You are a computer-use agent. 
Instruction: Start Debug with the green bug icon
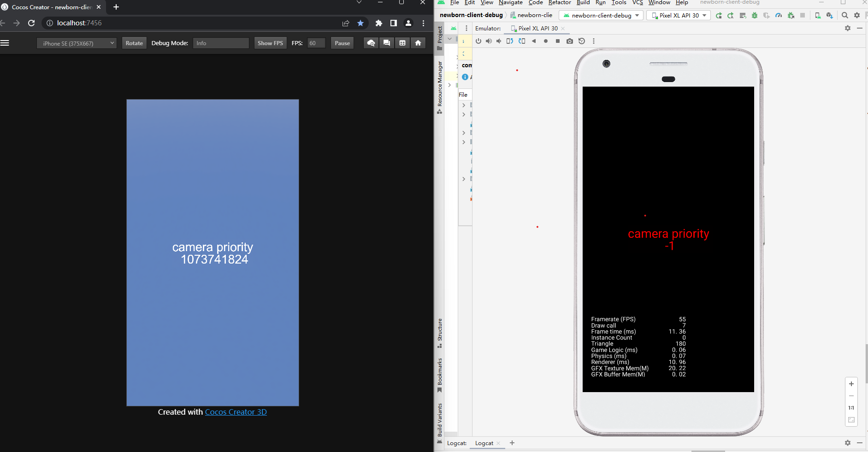tap(755, 15)
